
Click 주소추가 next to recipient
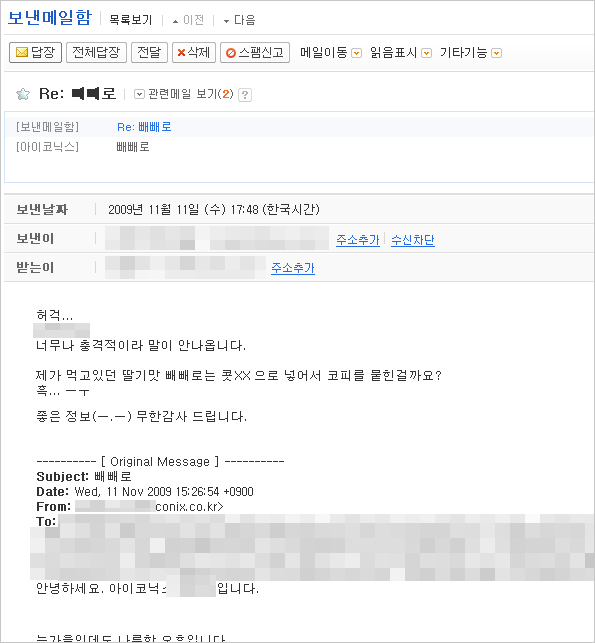tap(293, 268)
